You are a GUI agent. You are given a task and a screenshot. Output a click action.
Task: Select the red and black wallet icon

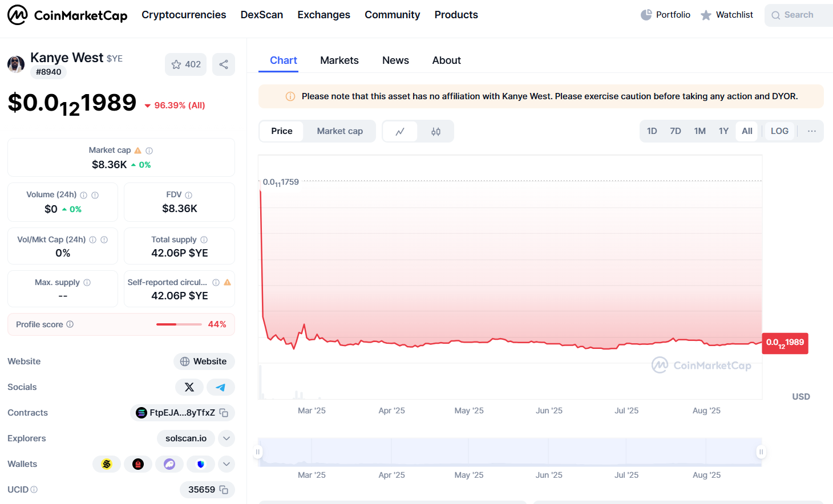pyautogui.click(x=138, y=464)
